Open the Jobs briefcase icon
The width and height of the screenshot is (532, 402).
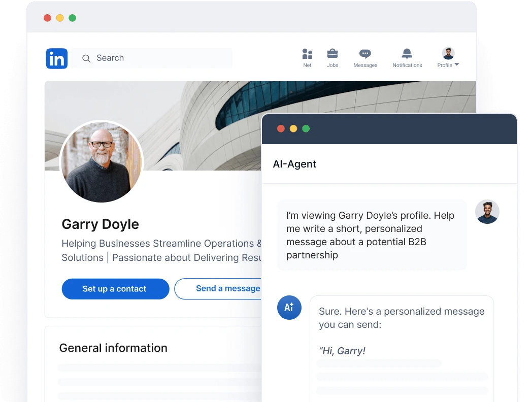[332, 54]
